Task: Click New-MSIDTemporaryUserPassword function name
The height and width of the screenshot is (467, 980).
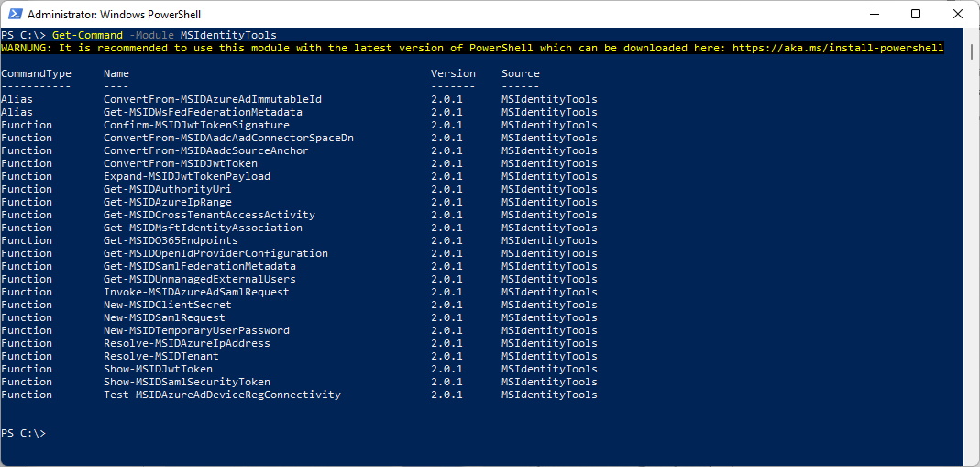Action: pos(197,330)
